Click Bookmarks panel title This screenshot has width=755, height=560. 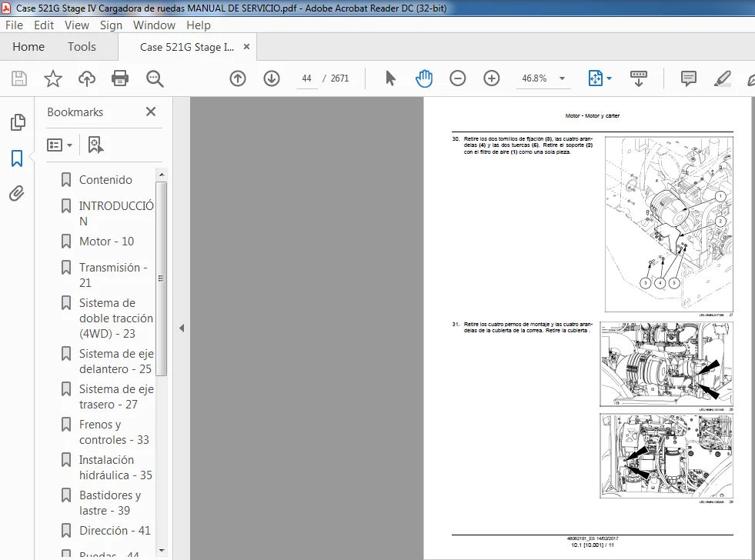coord(75,112)
